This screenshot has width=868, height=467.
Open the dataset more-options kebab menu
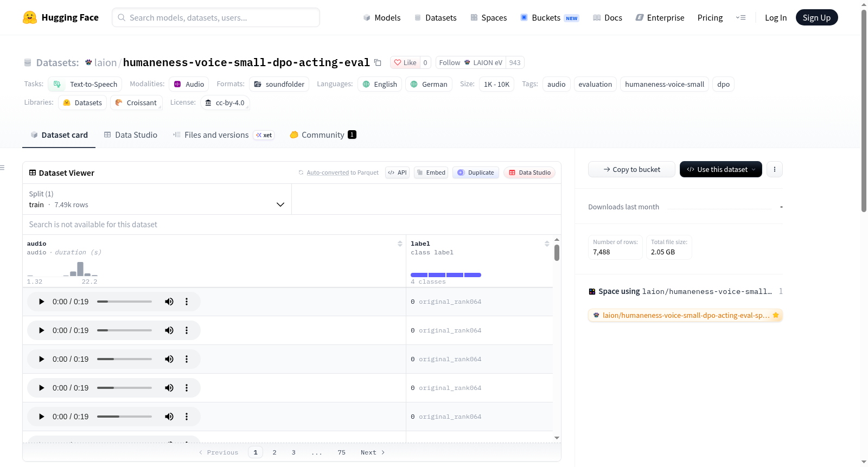pos(774,169)
